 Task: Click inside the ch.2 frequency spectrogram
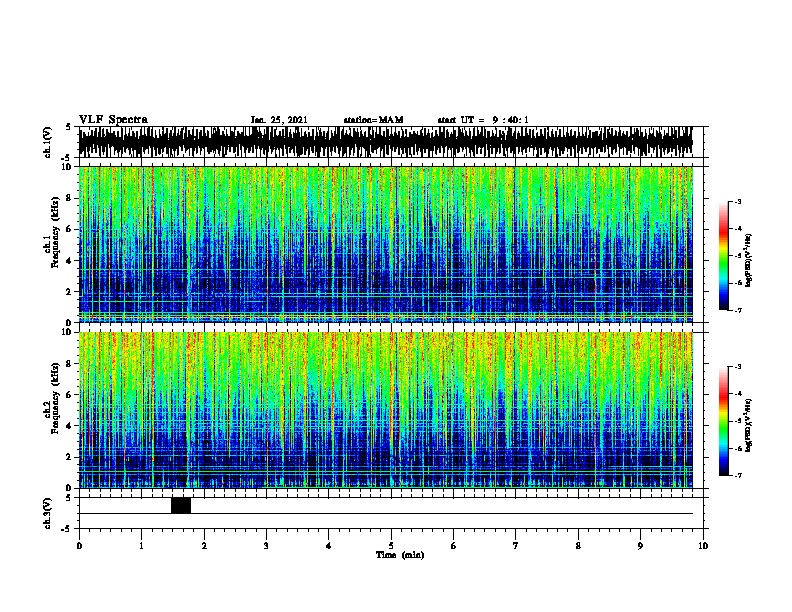pyautogui.click(x=385, y=410)
